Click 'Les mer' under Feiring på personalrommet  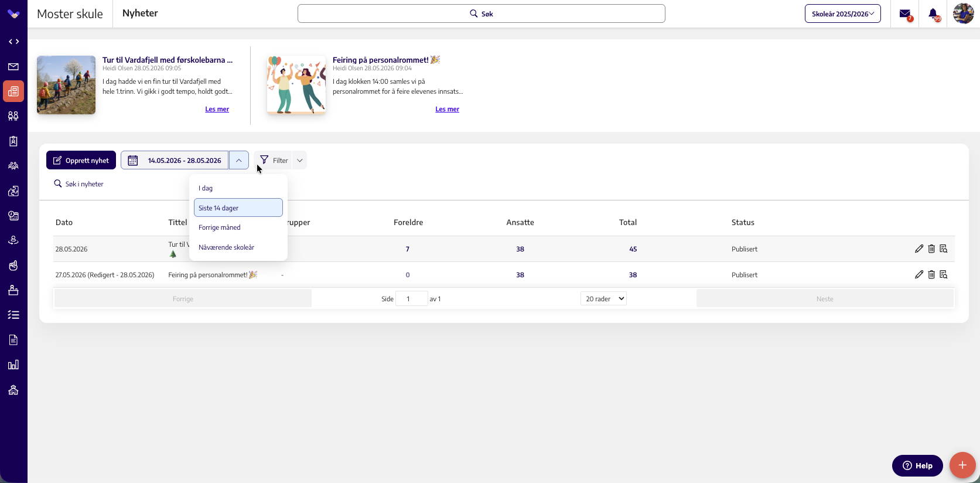(x=447, y=109)
